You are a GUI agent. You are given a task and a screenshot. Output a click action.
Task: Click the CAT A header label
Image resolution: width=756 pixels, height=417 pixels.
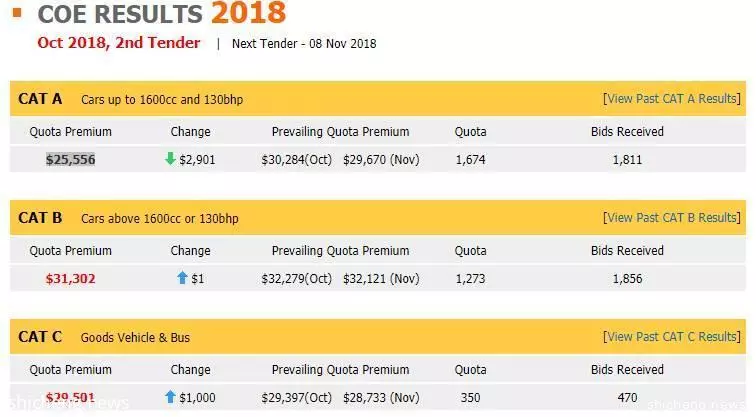(x=40, y=99)
